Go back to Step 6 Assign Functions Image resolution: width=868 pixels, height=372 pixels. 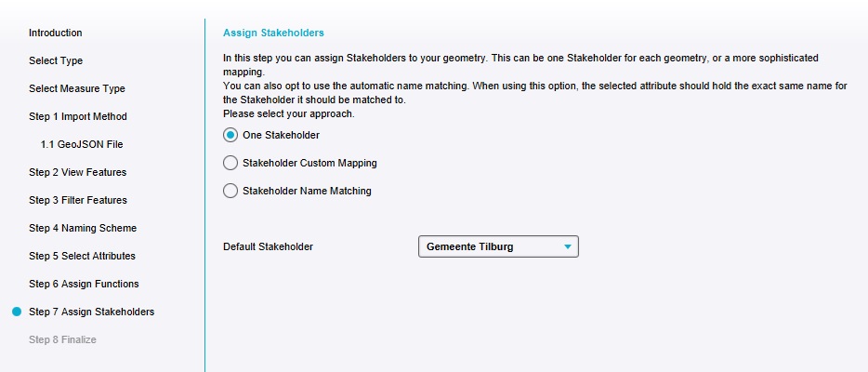tap(84, 284)
